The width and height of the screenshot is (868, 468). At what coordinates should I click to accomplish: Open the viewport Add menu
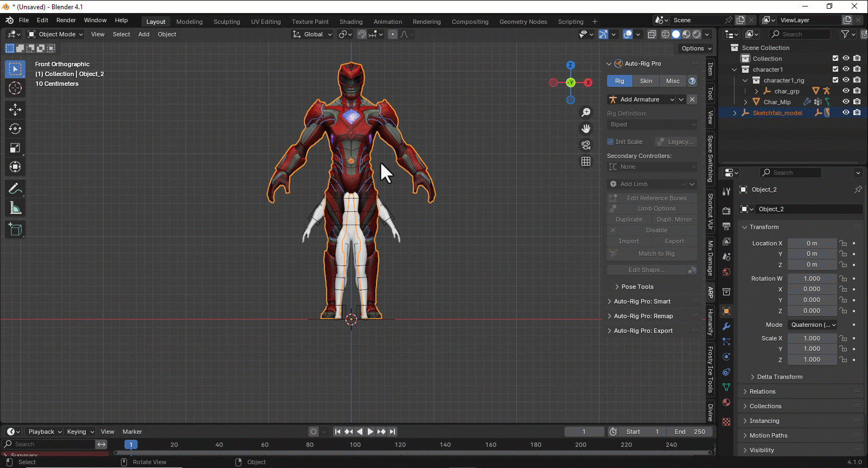[x=144, y=34]
